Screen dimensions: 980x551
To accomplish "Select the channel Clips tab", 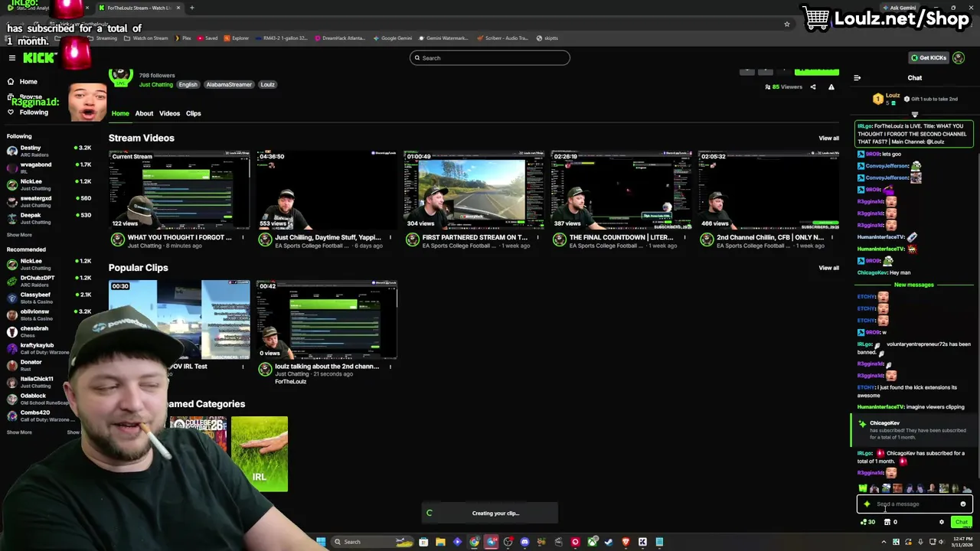I will [x=193, y=113].
